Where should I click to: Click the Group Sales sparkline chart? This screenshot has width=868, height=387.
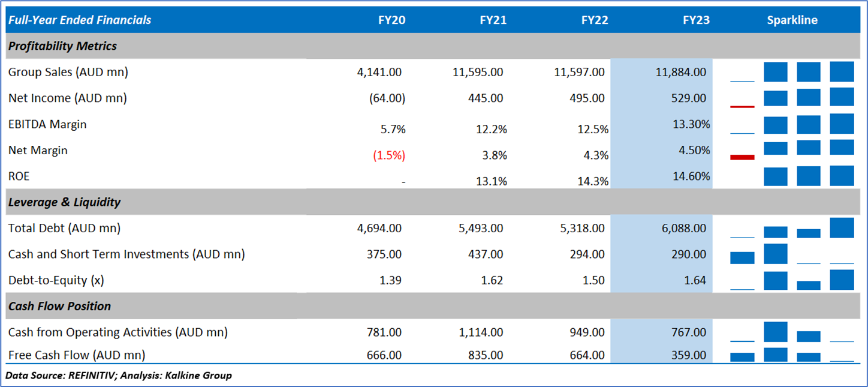792,72
